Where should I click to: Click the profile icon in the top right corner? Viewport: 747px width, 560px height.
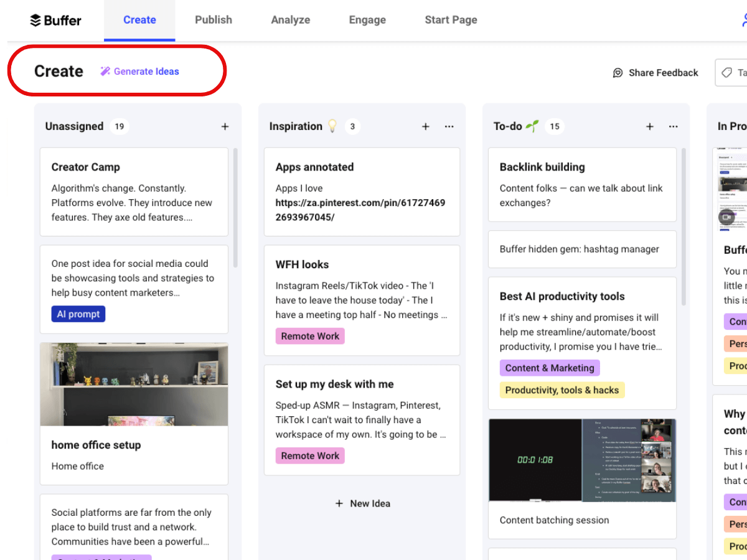tap(745, 19)
